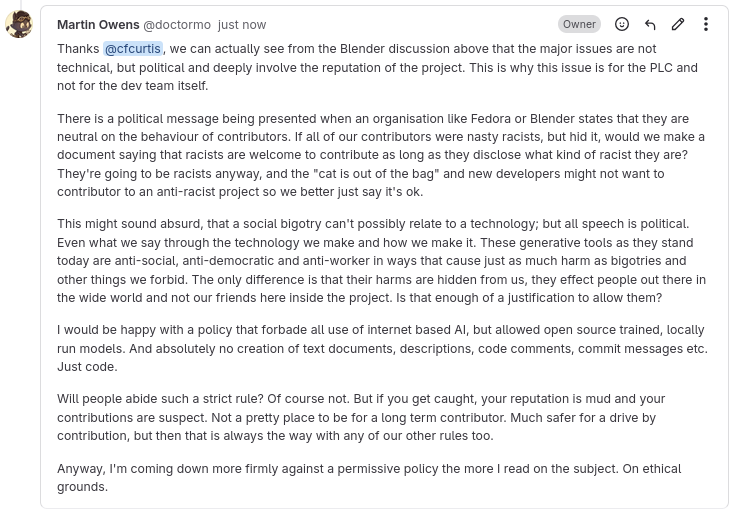Screen dimensions: 731x515
Task: Click the paragraph starting 'I would be happy'
Action: coord(380,348)
